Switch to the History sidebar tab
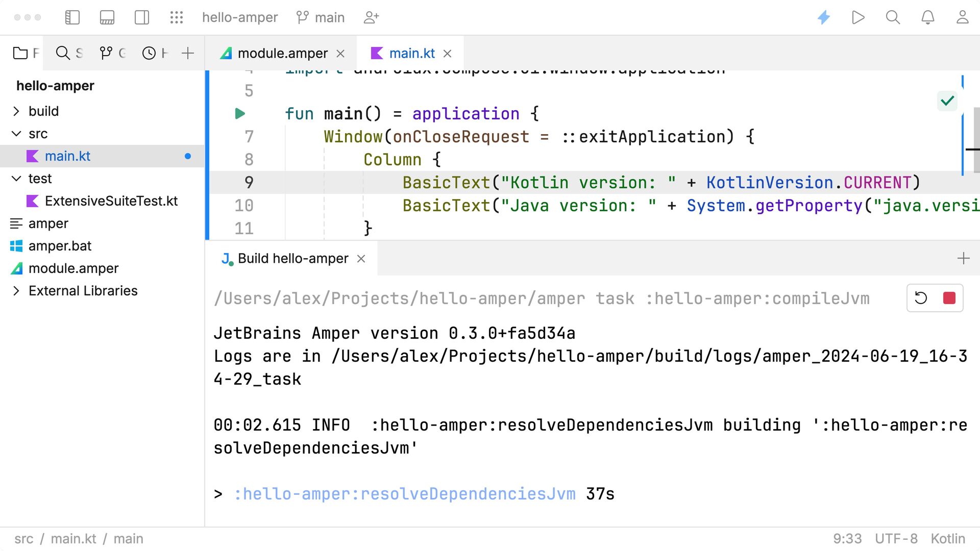The image size is (980, 551). [x=155, y=53]
